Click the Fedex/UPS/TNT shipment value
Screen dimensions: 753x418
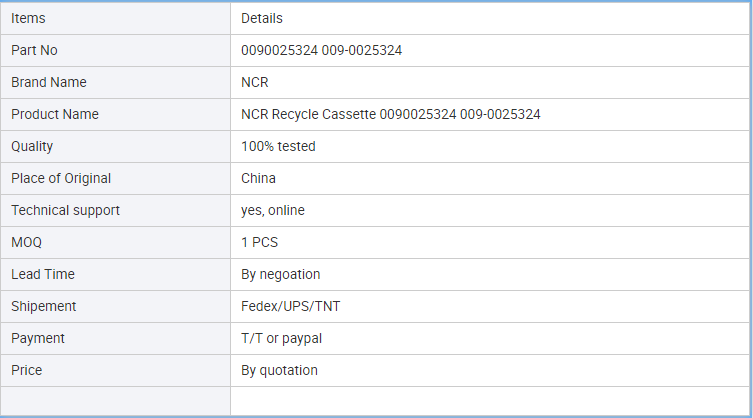[x=291, y=307]
